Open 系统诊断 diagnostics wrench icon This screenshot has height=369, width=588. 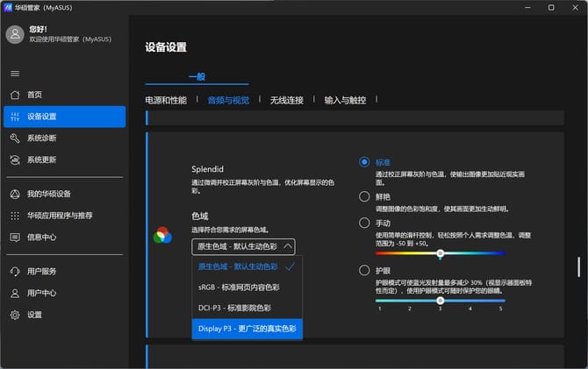click(x=15, y=138)
